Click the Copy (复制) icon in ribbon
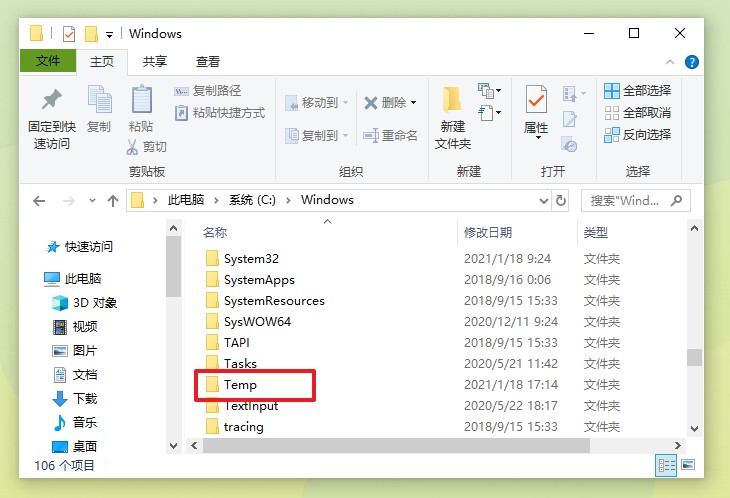 point(100,99)
